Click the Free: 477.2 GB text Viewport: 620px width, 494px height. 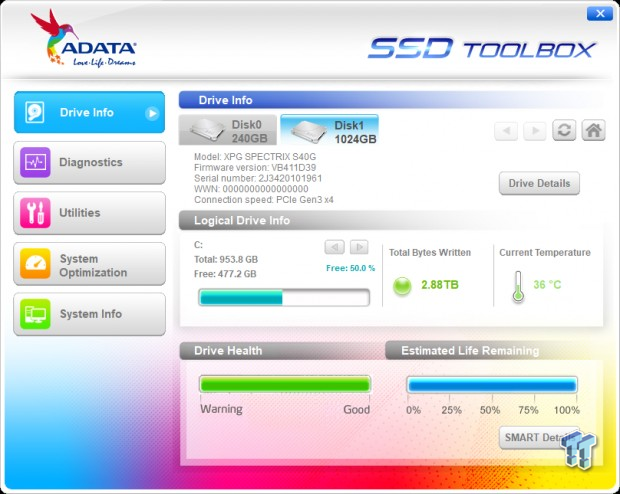[225, 274]
